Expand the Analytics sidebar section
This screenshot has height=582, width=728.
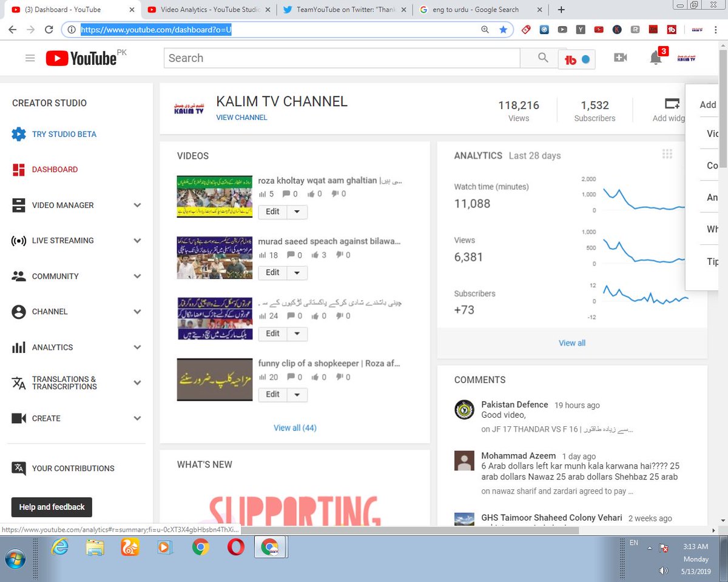137,347
